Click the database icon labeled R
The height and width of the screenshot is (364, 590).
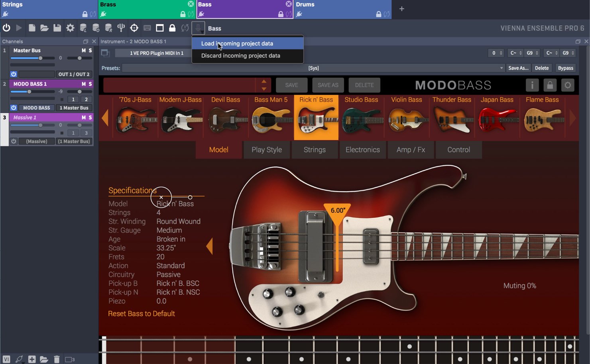(108, 28)
